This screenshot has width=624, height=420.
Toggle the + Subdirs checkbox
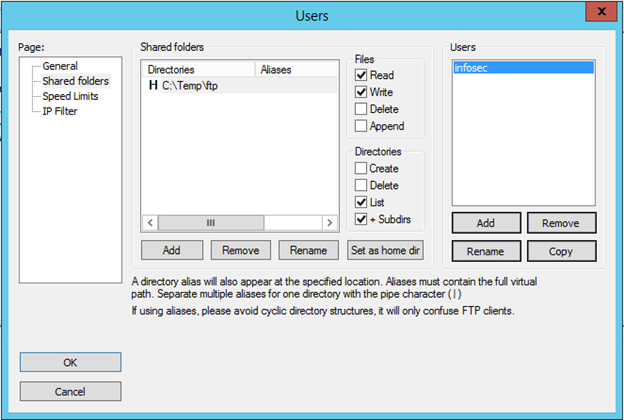coord(361,220)
